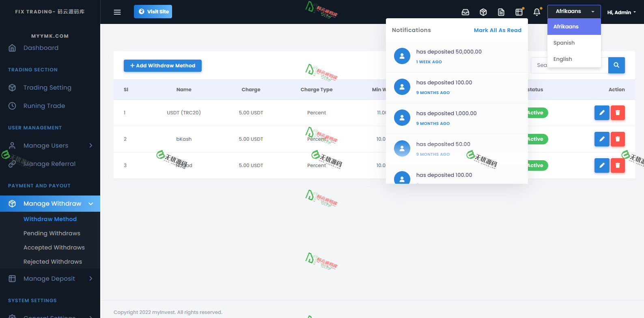Click the Visit Site button
644x318 pixels.
[x=153, y=12]
